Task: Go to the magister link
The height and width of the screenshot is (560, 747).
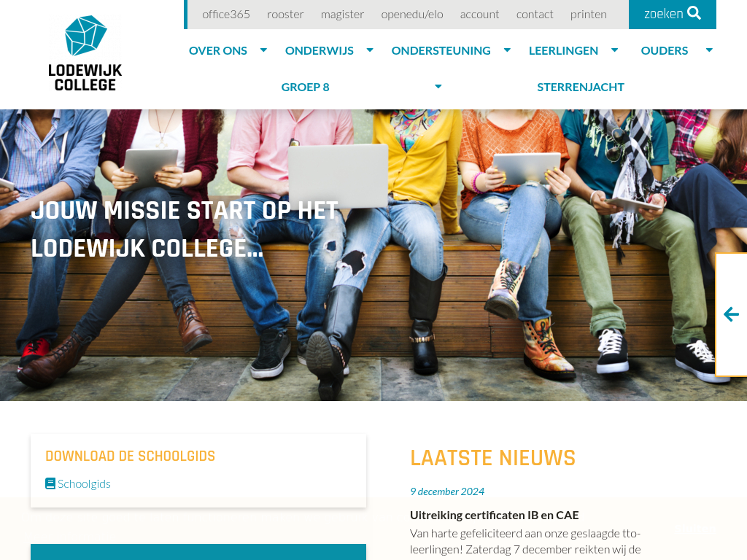Action: pos(342,15)
